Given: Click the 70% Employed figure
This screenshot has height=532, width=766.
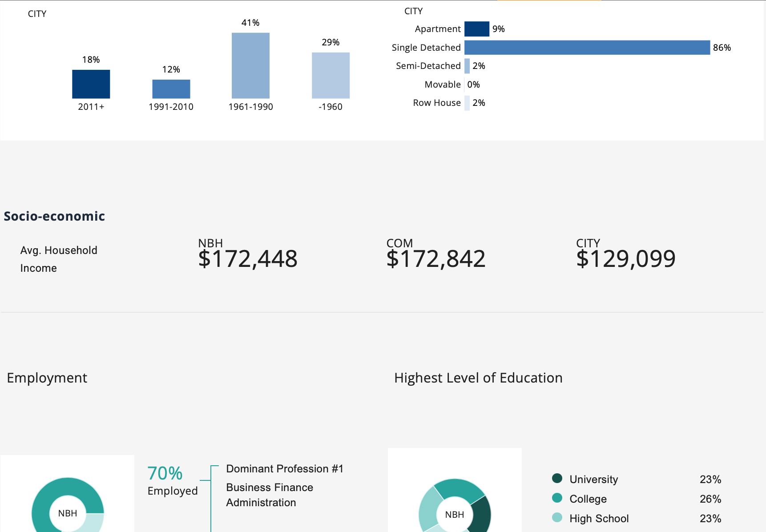Looking at the screenshot, I should 165,474.
